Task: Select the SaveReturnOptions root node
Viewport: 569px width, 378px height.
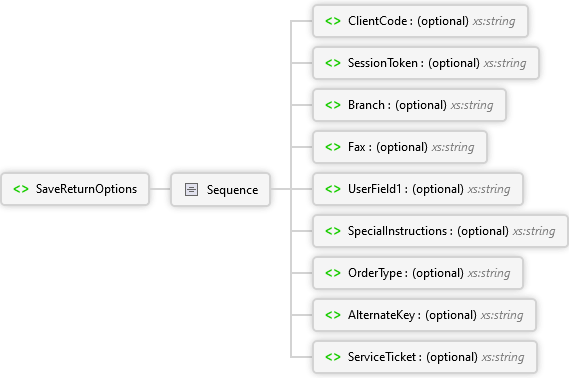Action: tap(75, 189)
